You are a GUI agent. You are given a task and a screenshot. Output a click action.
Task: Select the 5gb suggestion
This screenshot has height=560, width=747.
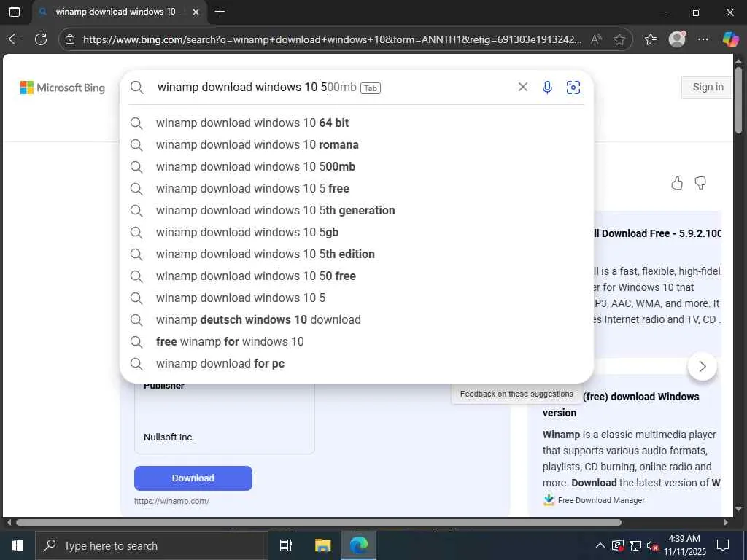[x=356, y=233]
